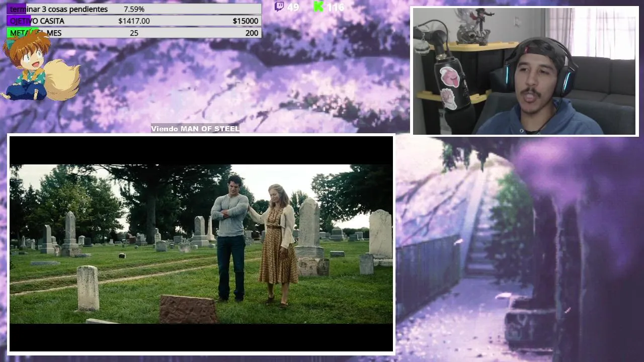The width and height of the screenshot is (644, 362).
Task: Click the green Kick logo icon
Action: pyautogui.click(x=318, y=7)
